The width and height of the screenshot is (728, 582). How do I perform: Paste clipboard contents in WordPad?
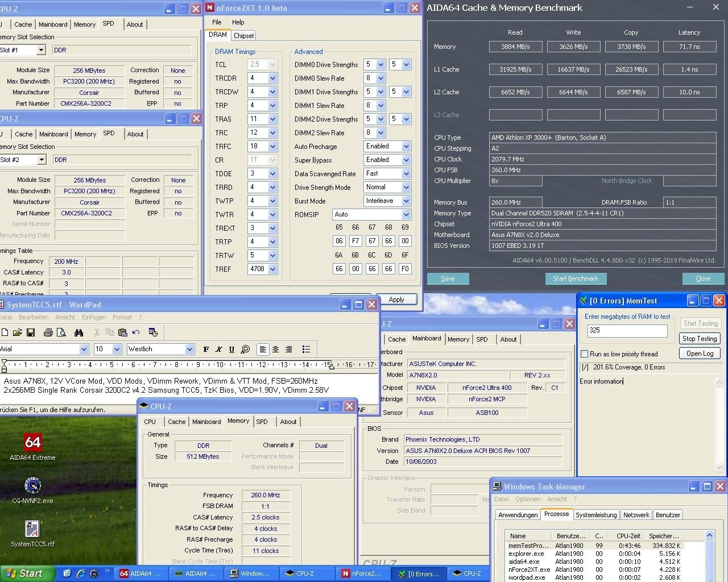[x=123, y=332]
